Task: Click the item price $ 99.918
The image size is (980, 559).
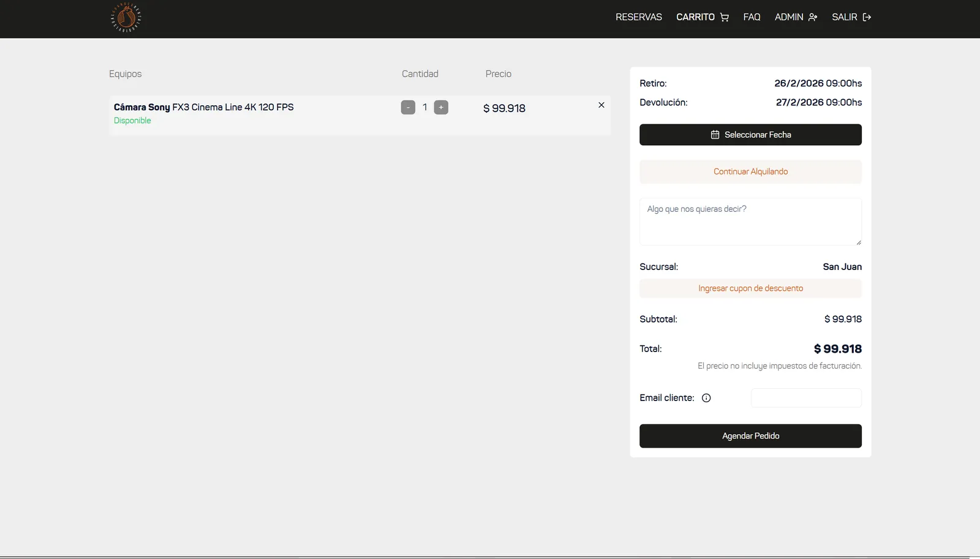Action: [x=504, y=108]
